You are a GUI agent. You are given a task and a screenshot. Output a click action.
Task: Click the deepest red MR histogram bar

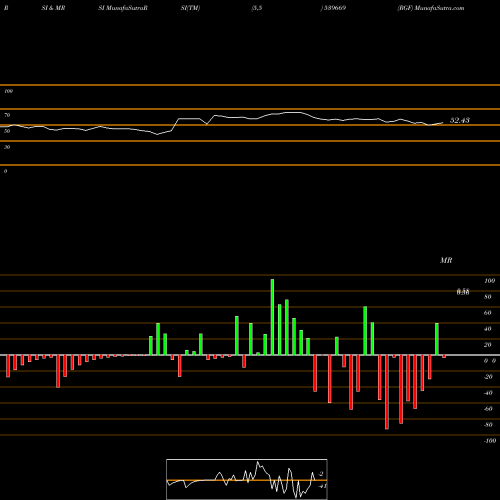[387, 392]
